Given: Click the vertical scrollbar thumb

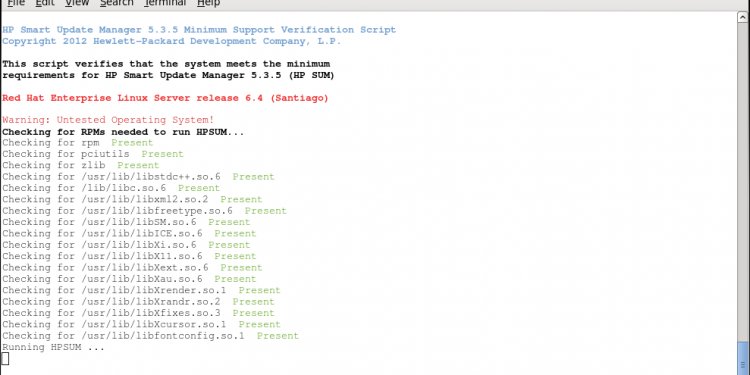Looking at the screenshot, I should coord(743,358).
